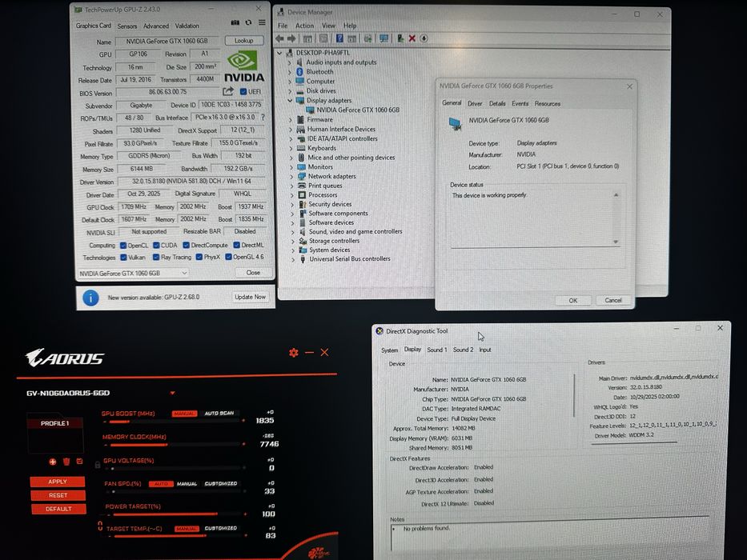This screenshot has height=560, width=747.
Task: Click Scan for hardware changes monitor icon
Action: [x=384, y=38]
